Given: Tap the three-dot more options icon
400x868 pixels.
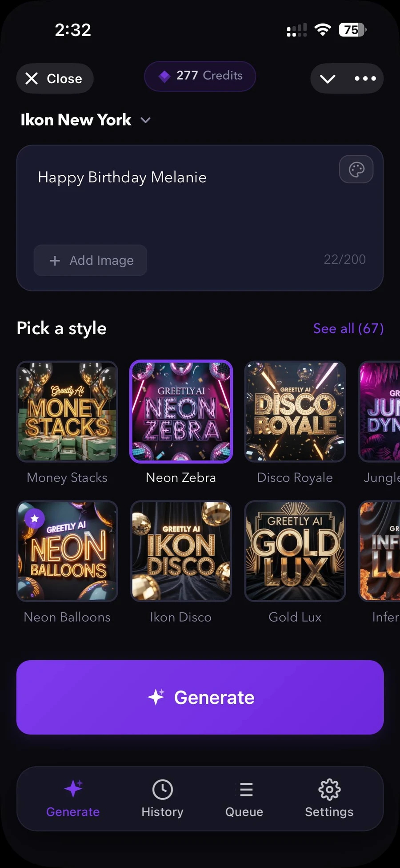Looking at the screenshot, I should click(365, 79).
